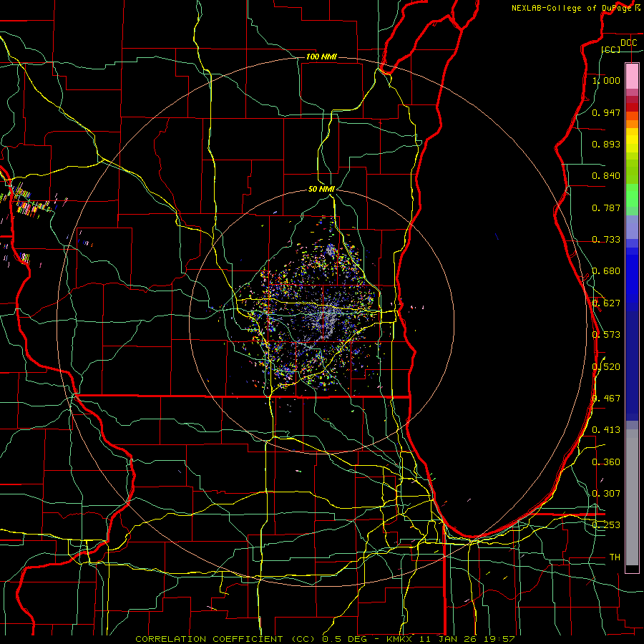Click the 100 NMI range ring label
Image resolution: width=644 pixels, height=644 pixels.
click(x=321, y=57)
